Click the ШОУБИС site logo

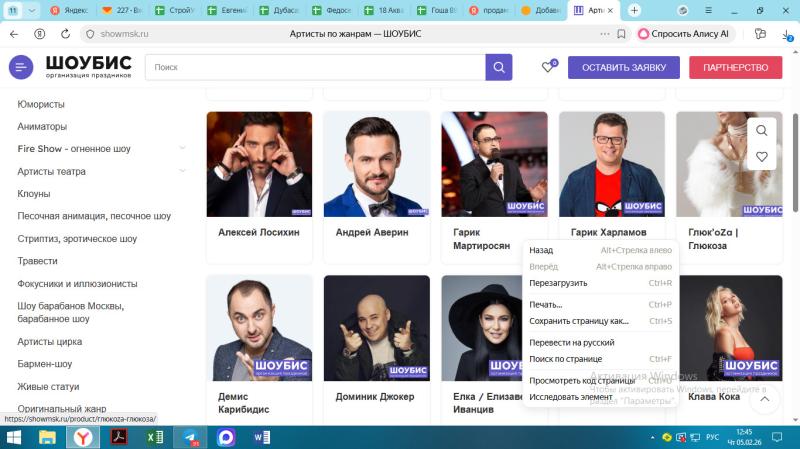88,66
